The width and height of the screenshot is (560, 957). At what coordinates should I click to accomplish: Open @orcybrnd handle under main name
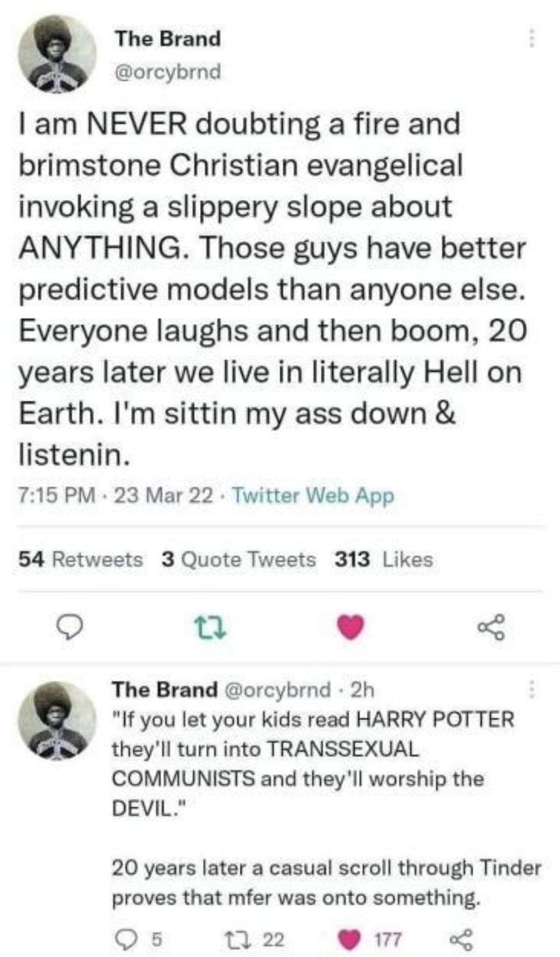(x=168, y=71)
